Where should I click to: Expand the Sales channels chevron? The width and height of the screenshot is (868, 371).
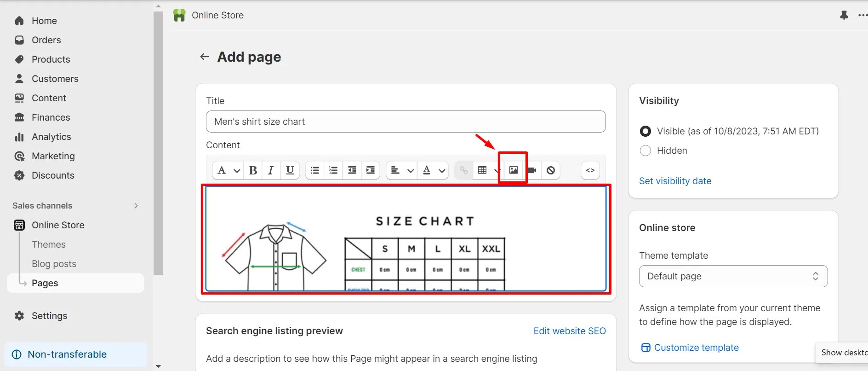click(x=136, y=206)
